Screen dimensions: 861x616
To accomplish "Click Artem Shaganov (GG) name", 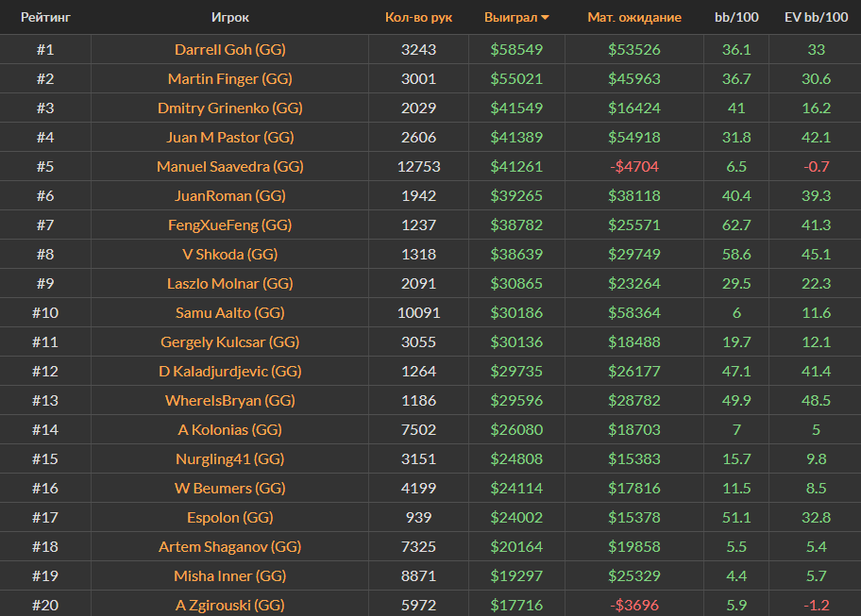I will [230, 546].
